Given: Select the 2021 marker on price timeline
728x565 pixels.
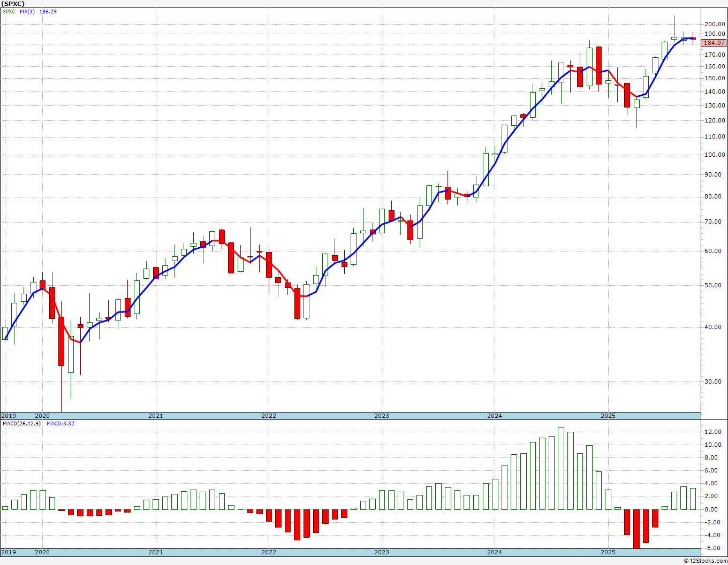Looking at the screenshot, I should pyautogui.click(x=155, y=416).
